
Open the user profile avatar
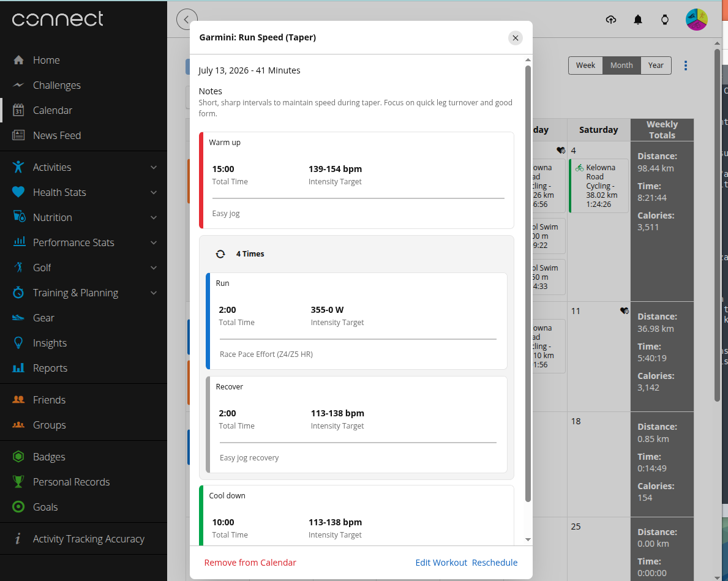click(x=696, y=20)
